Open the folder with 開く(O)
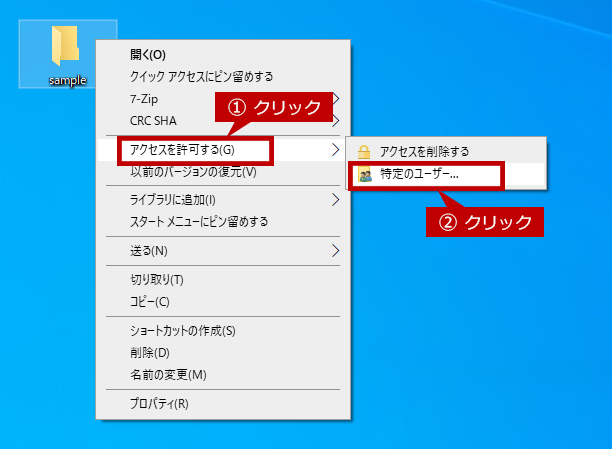This screenshot has width=612, height=449. [x=223, y=55]
